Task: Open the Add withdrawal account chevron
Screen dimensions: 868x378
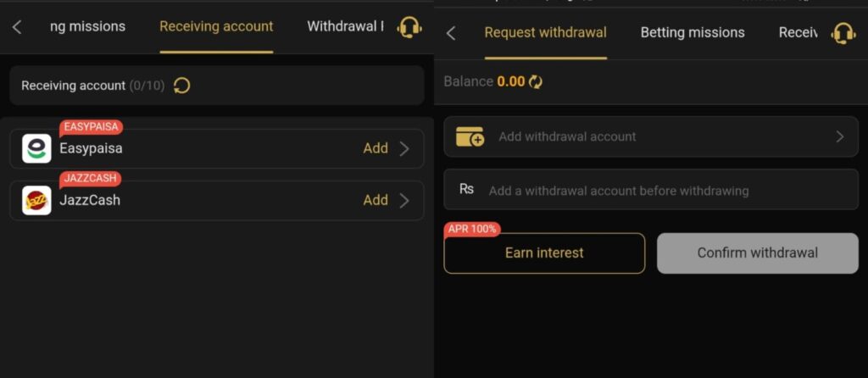Action: click(840, 136)
